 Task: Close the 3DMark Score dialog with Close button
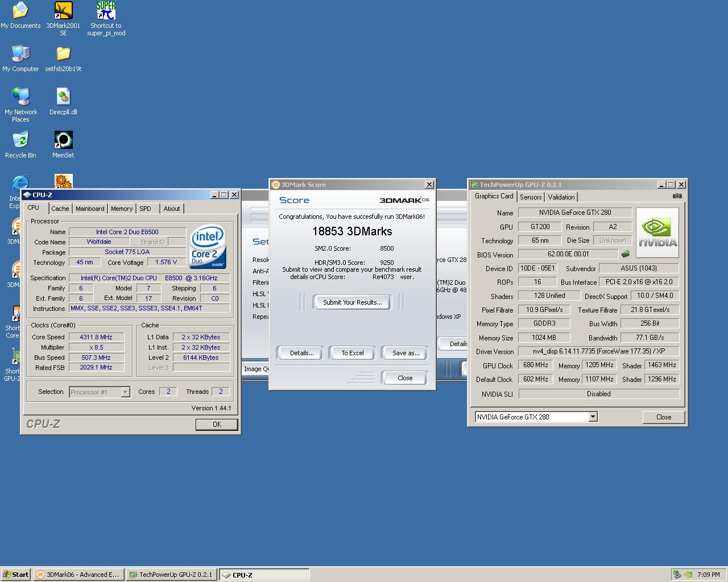pyautogui.click(x=405, y=378)
